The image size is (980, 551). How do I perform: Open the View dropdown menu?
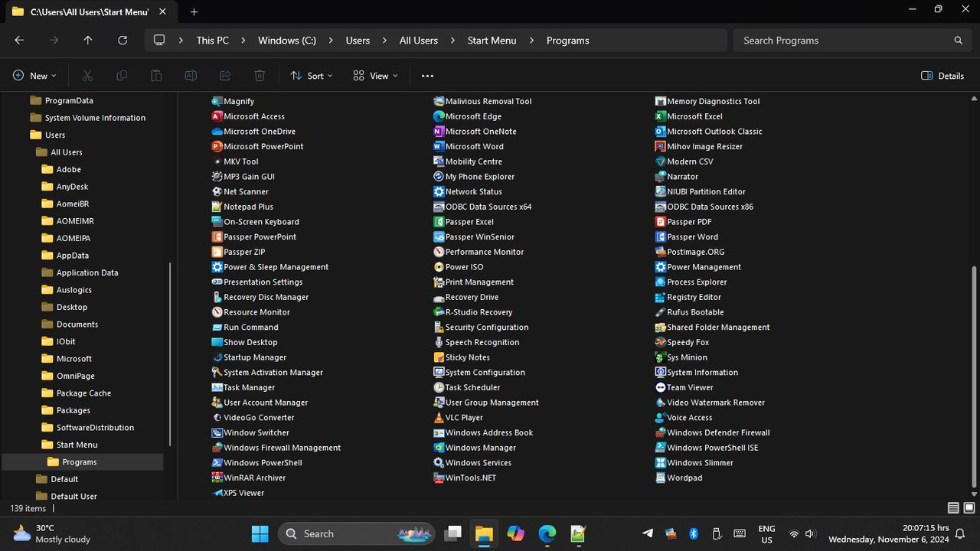click(x=375, y=76)
